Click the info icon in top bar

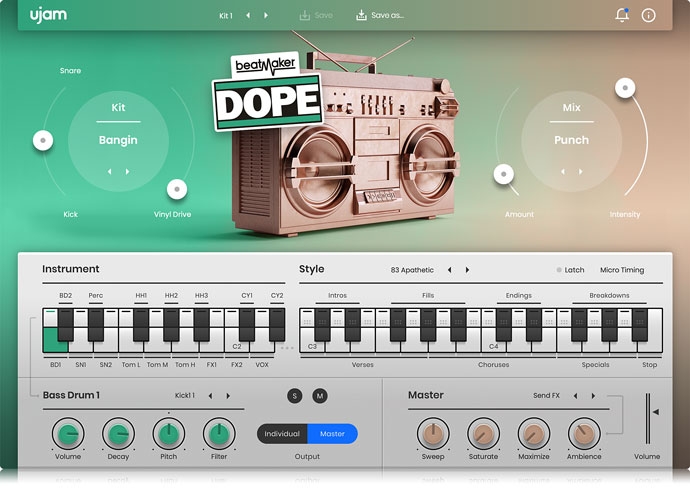(x=648, y=15)
